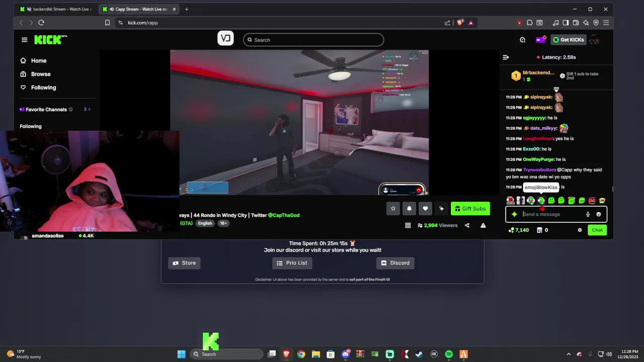
Task: Click the Get KICKs button
Action: point(569,40)
